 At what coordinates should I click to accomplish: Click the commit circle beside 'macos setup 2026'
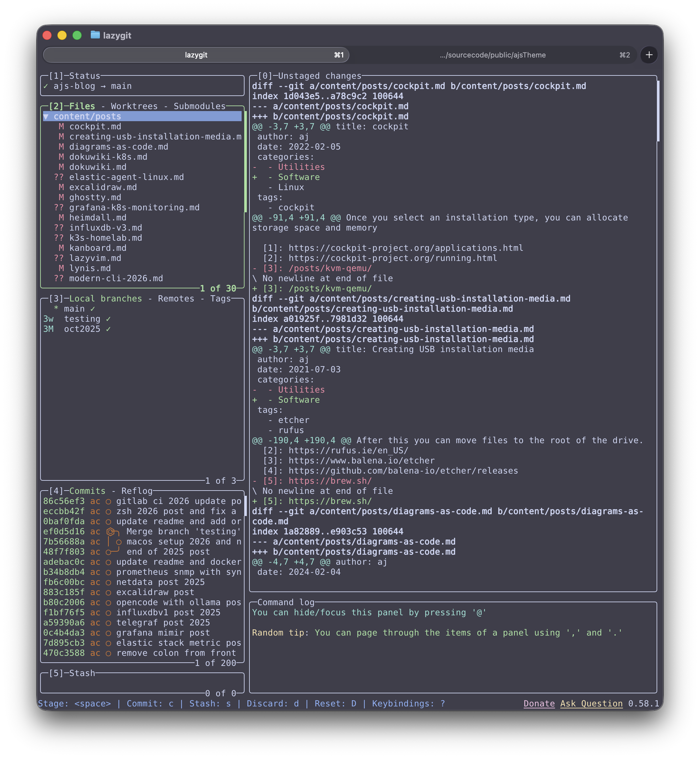pos(119,541)
